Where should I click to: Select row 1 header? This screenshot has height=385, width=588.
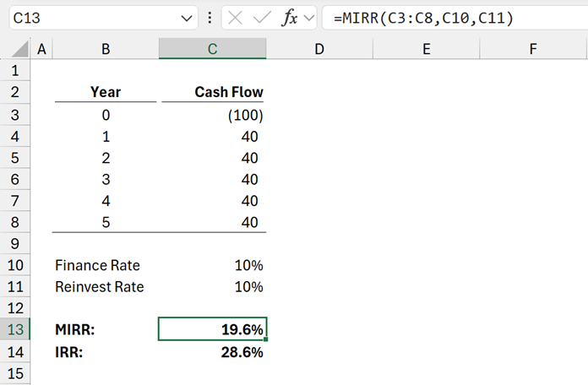click(15, 71)
